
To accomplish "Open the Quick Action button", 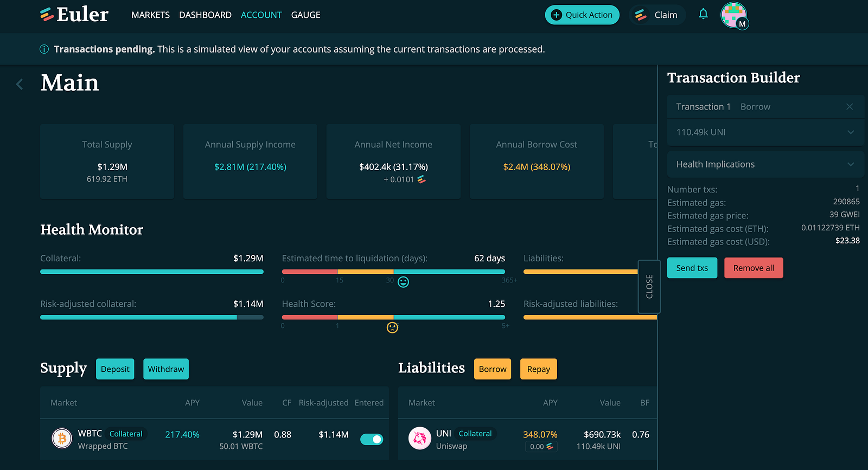I will 582,15.
